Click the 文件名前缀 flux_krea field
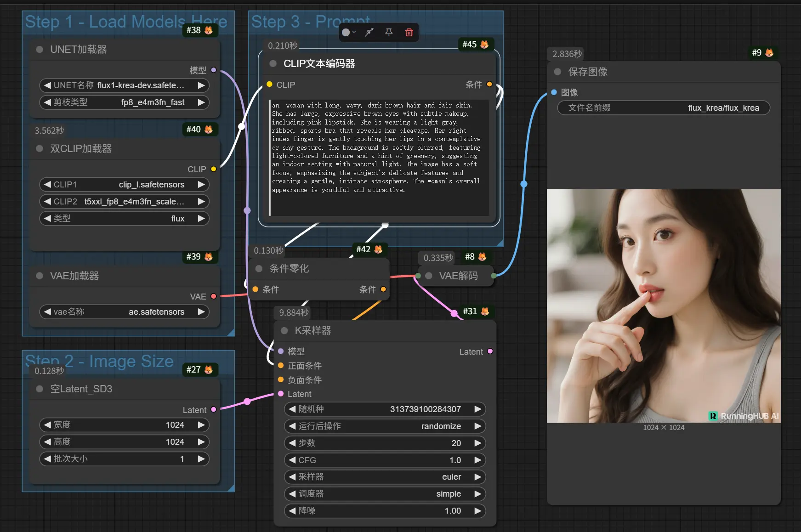Viewport: 801px width, 532px height. coord(664,108)
